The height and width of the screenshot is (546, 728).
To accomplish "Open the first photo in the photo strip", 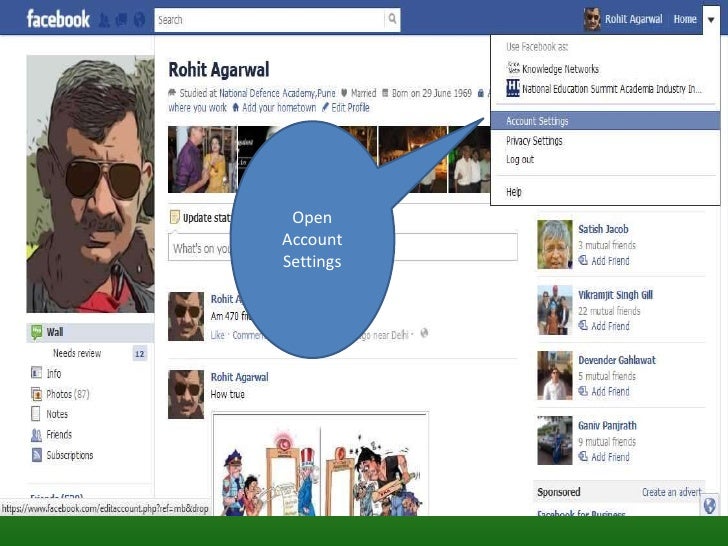I will [202, 159].
